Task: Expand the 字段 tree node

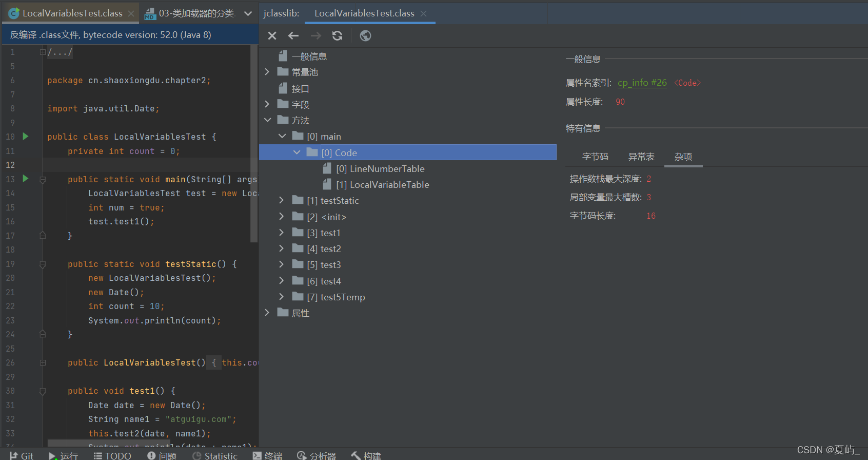Action: (x=267, y=104)
